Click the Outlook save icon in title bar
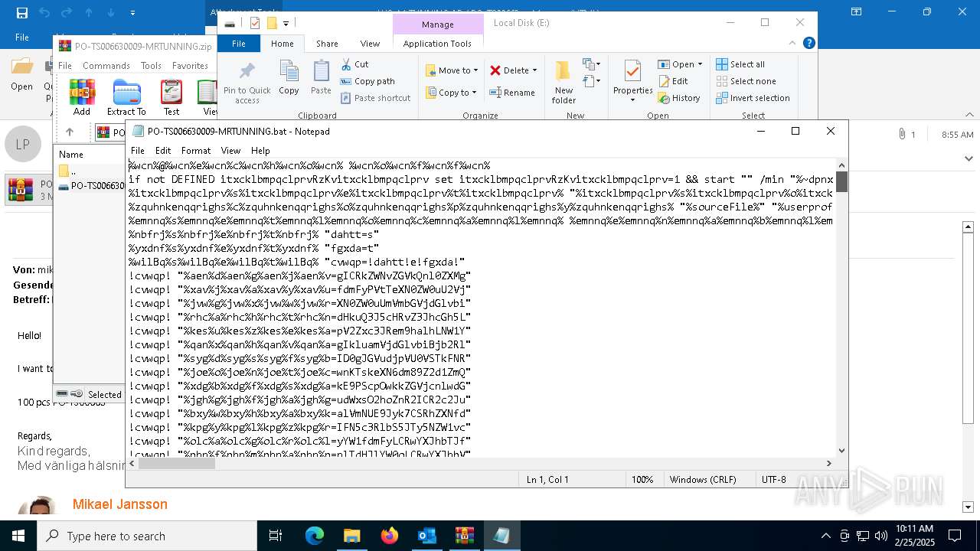 click(21, 12)
